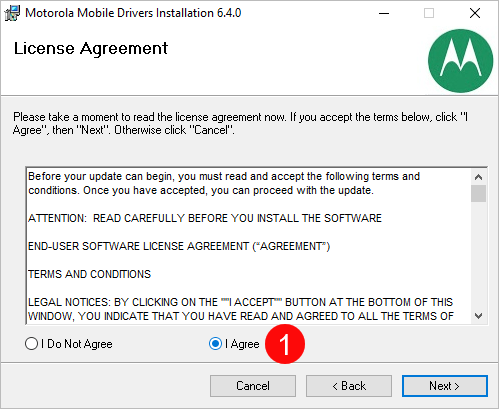Click the license scrollbar thumb

(x=479, y=193)
